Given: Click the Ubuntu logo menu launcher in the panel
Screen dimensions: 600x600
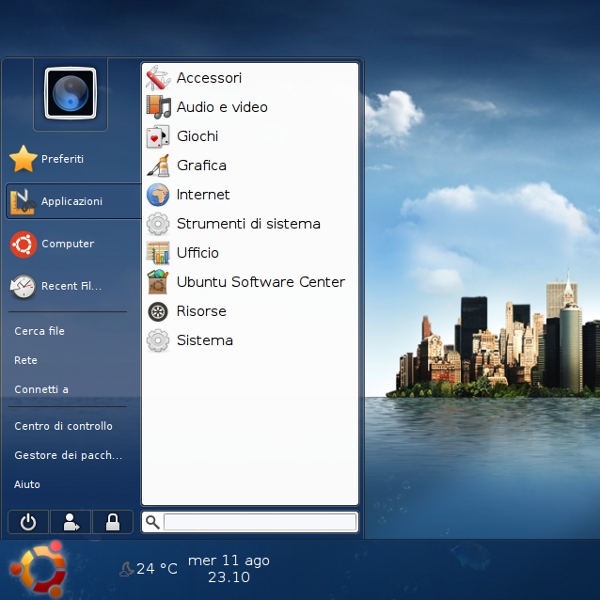Looking at the screenshot, I should click(x=38, y=569).
